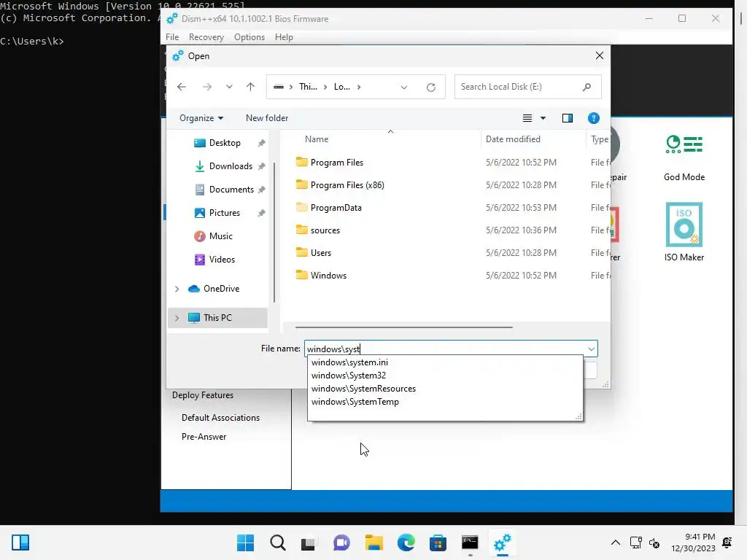Open Task View from the taskbar
The image size is (747, 560).
[309, 542]
